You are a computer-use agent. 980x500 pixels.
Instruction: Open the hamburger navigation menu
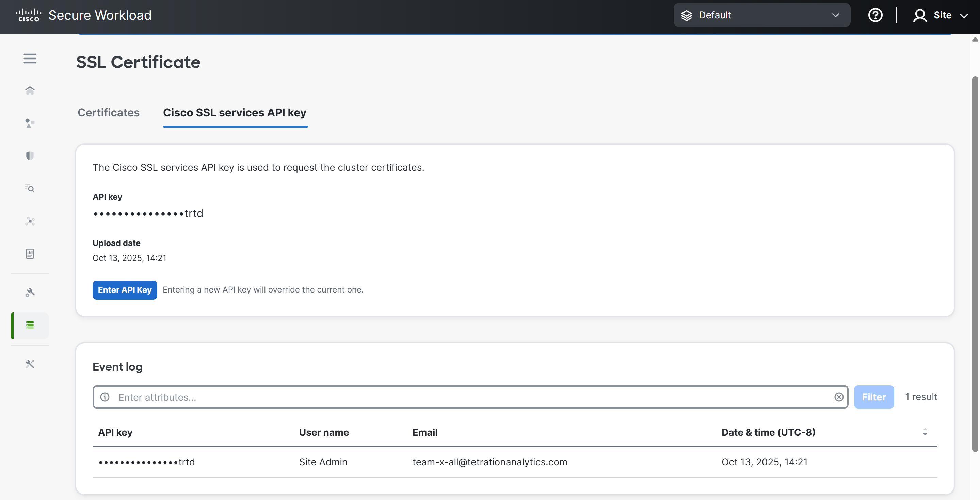pos(30,59)
